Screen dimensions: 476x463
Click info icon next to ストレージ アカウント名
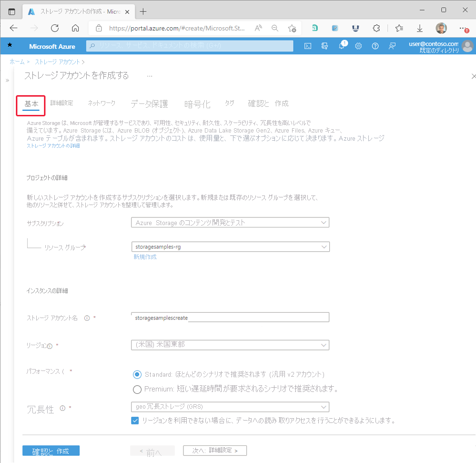coord(87,318)
